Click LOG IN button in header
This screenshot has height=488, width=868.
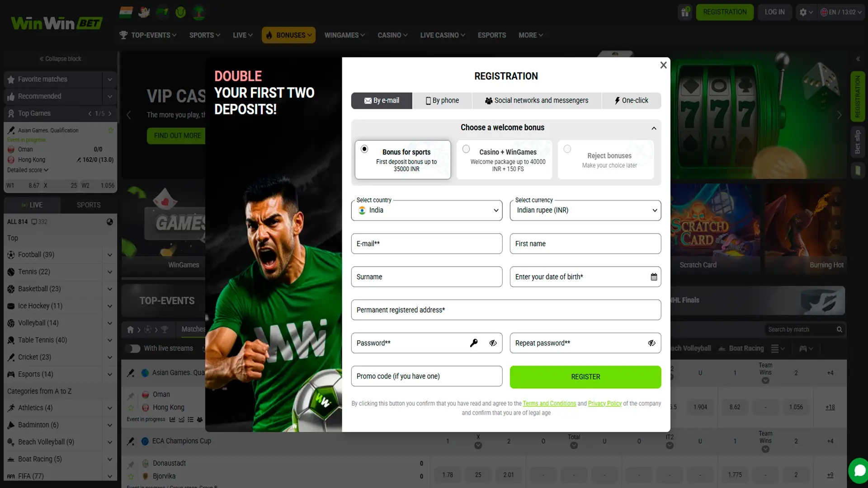(x=774, y=12)
